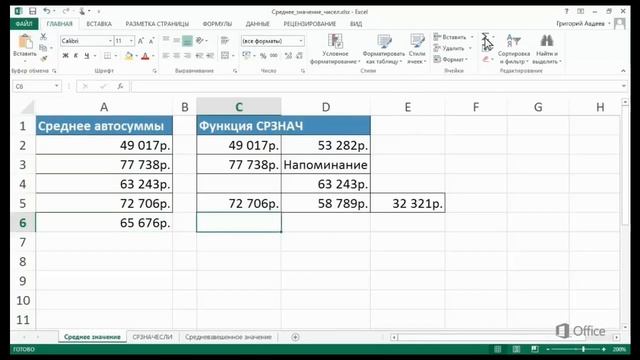Apply thousands separator 000 format
The image size is (640, 360).
click(274, 56)
